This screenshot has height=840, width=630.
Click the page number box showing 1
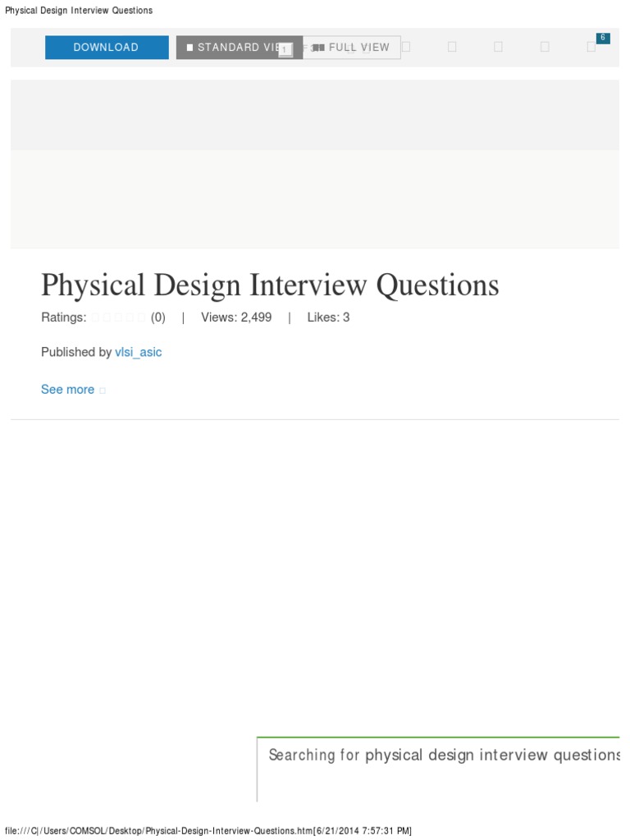285,50
